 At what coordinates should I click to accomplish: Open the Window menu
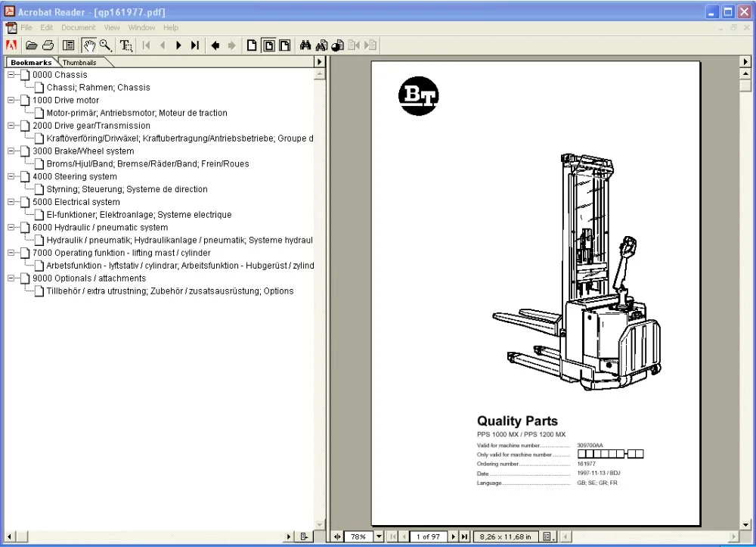[x=141, y=27]
